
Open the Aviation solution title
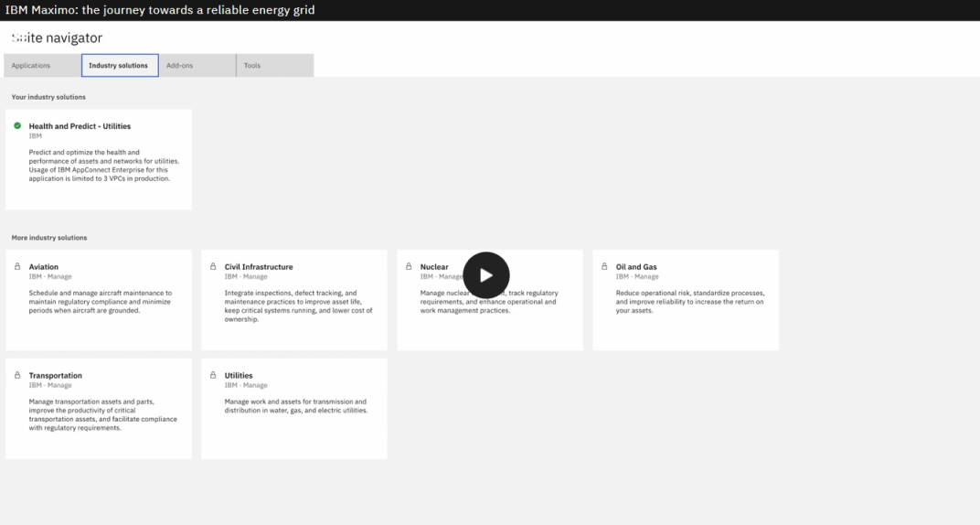pyautogui.click(x=43, y=267)
